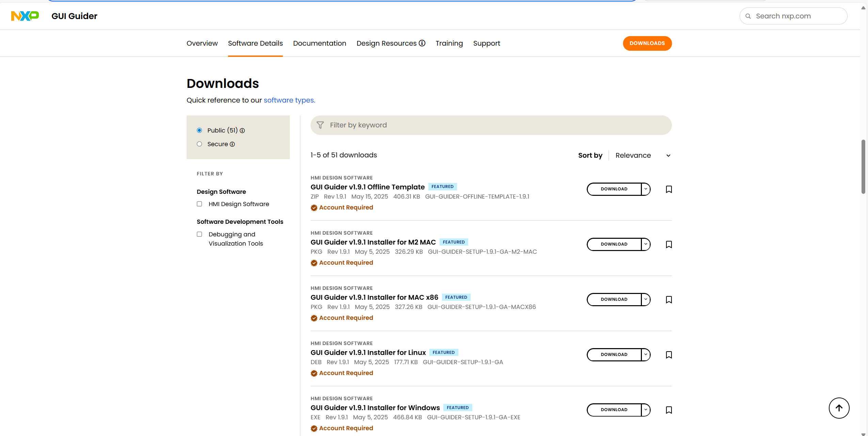The width and height of the screenshot is (868, 436).
Task: Expand download options for Linux installer
Action: [646, 355]
